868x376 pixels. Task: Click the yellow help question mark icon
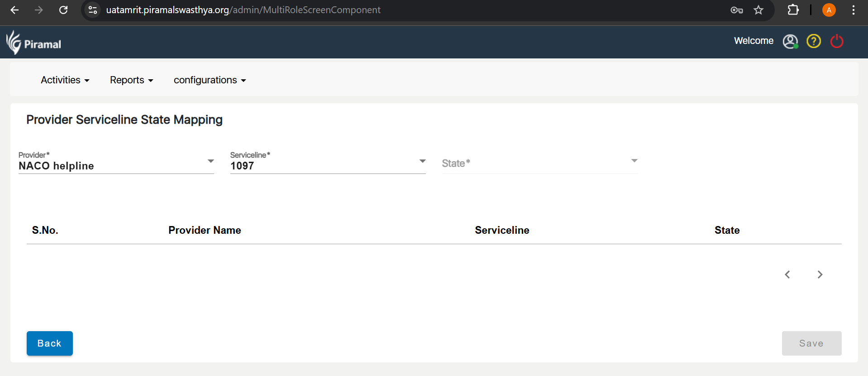[813, 41]
